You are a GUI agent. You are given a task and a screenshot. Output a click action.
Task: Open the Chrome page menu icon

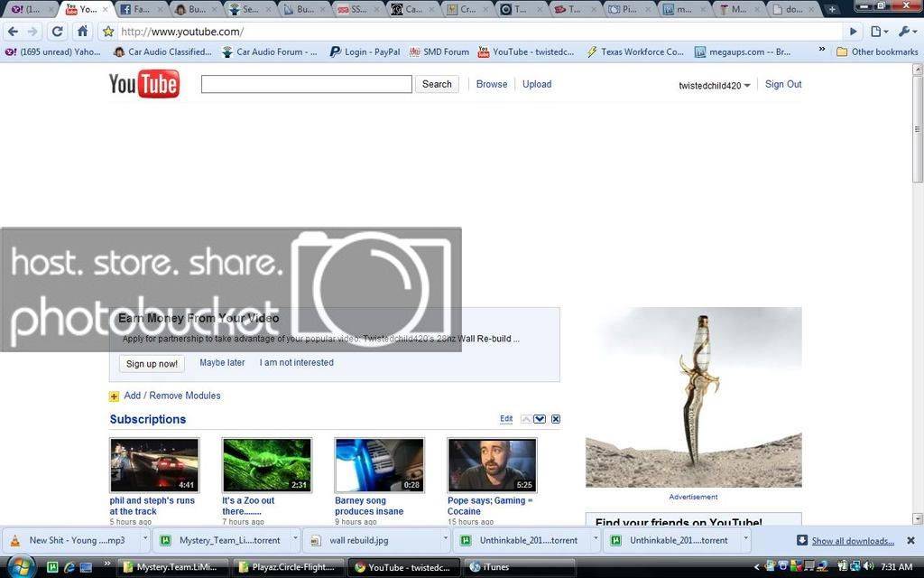879,32
